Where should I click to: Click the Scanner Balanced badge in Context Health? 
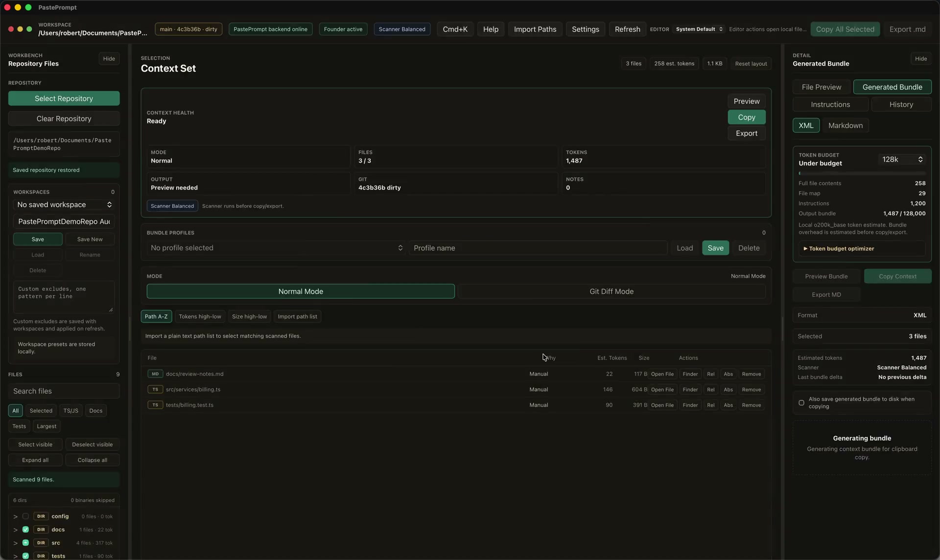(x=172, y=206)
